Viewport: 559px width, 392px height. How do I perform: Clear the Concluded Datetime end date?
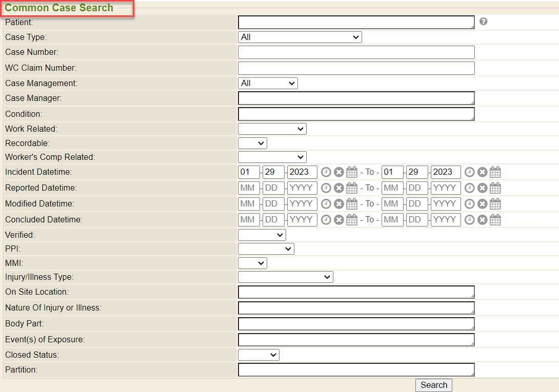483,220
